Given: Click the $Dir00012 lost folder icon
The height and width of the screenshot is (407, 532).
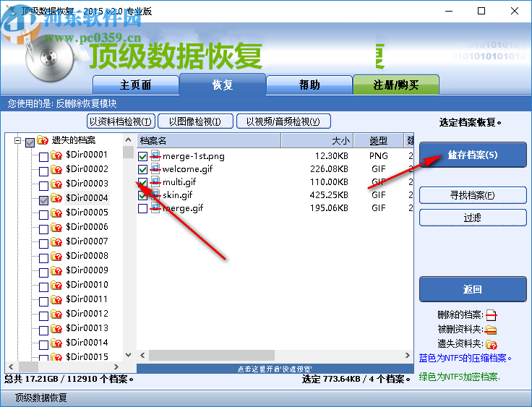Looking at the screenshot, I should (56, 314).
